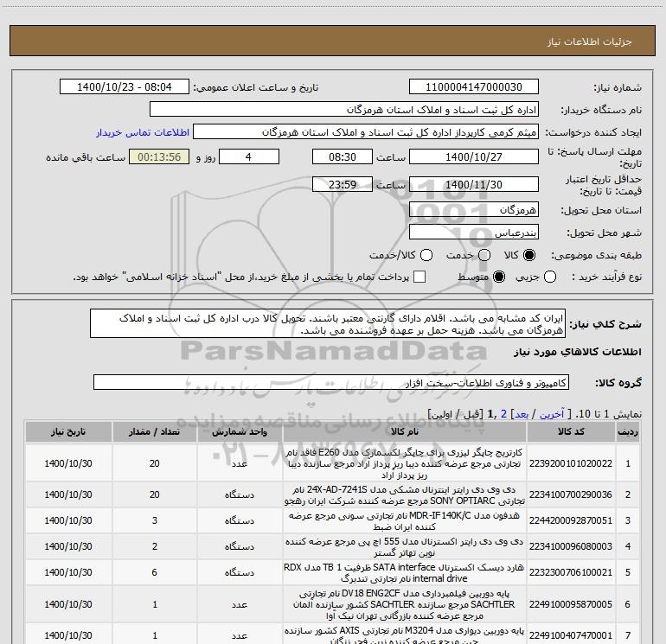
Task: Click the SONY OPTIARC DVD writer item name
Action: tap(405, 495)
